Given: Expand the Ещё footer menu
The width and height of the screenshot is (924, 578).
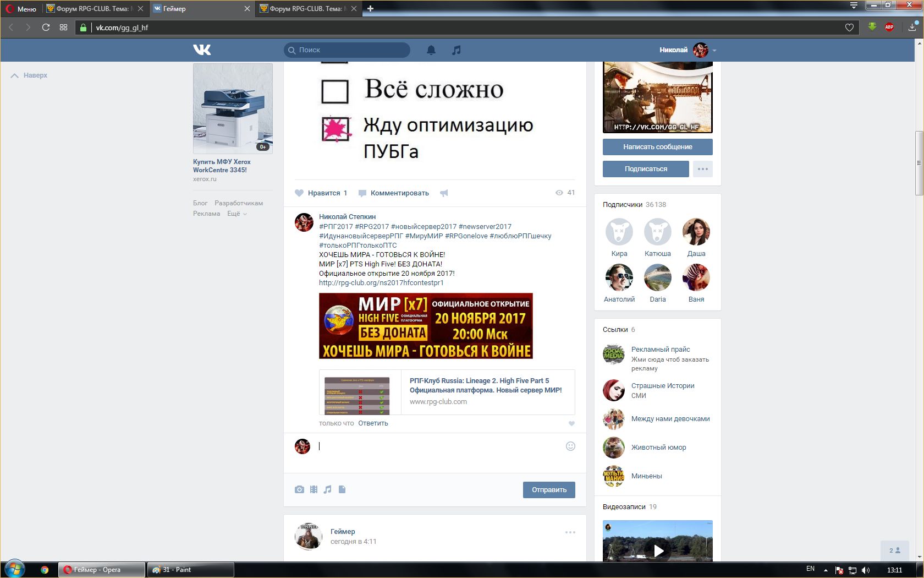Looking at the screenshot, I should [237, 214].
